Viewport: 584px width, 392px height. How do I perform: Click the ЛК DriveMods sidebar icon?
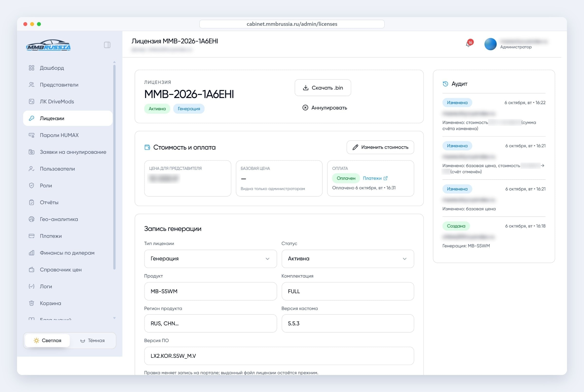[31, 101]
